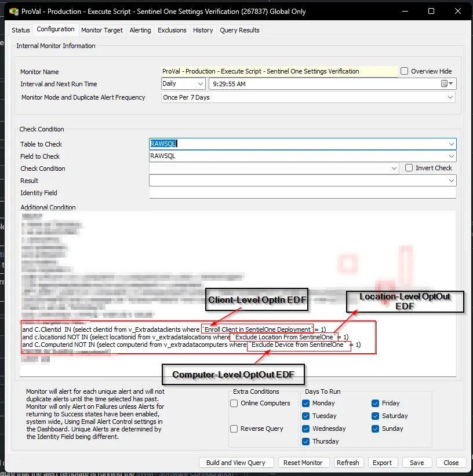This screenshot has height=476, width=473.
Task: Click the Close button at bottom
Action: [x=451, y=463]
